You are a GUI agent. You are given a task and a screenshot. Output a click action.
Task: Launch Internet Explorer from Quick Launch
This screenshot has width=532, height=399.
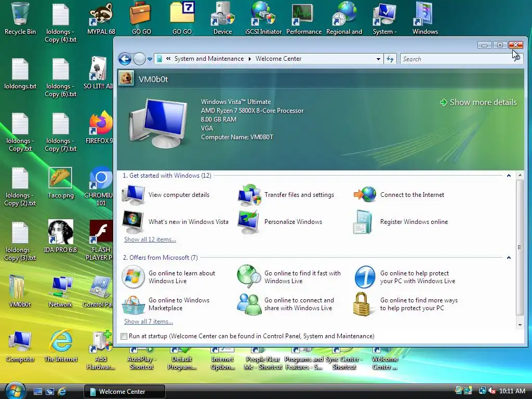pyautogui.click(x=62, y=391)
